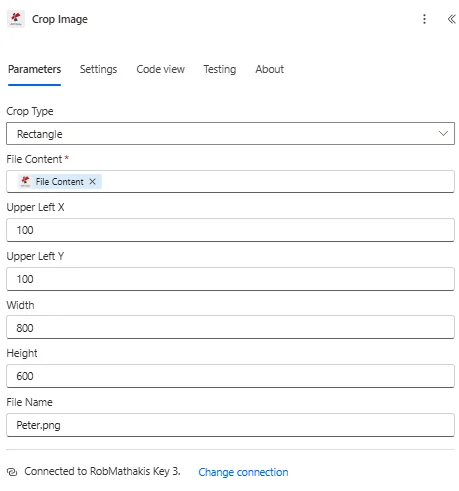Click the File Content token icon

[25, 181]
